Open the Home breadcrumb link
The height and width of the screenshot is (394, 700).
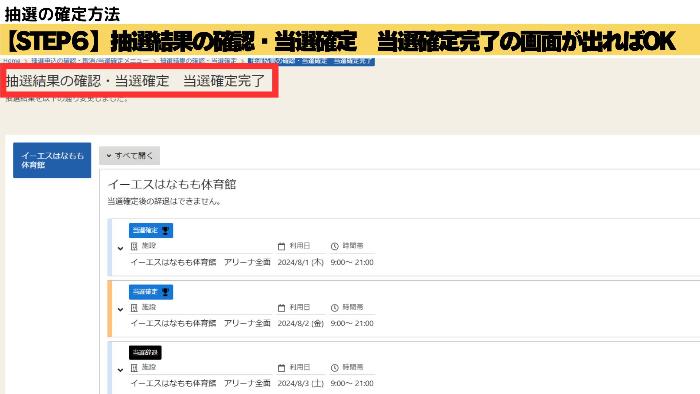coord(12,61)
